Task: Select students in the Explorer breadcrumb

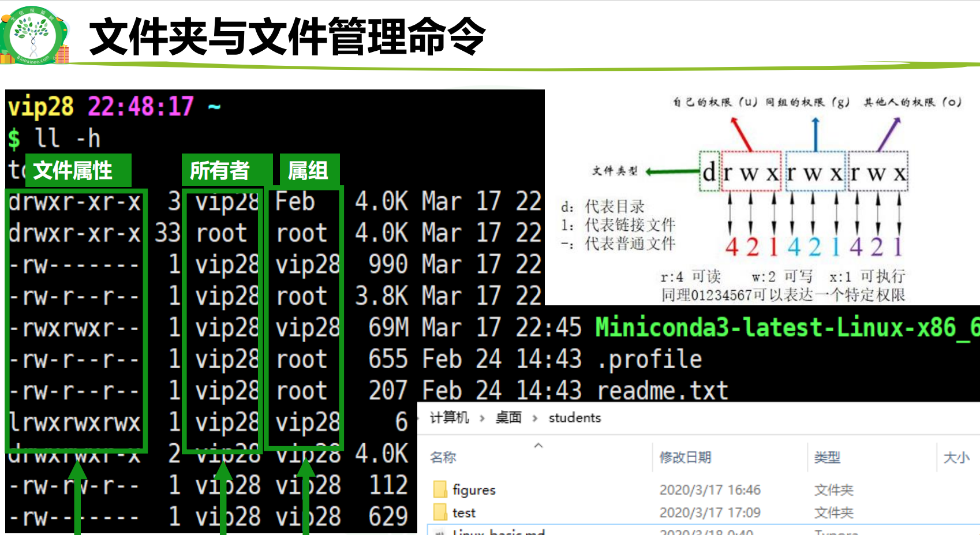Action: (575, 417)
